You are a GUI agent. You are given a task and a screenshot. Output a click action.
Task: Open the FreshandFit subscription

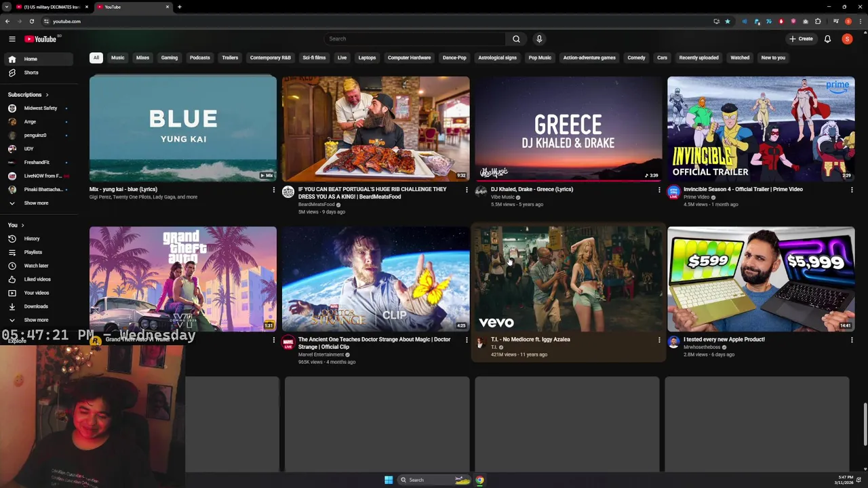(x=38, y=163)
